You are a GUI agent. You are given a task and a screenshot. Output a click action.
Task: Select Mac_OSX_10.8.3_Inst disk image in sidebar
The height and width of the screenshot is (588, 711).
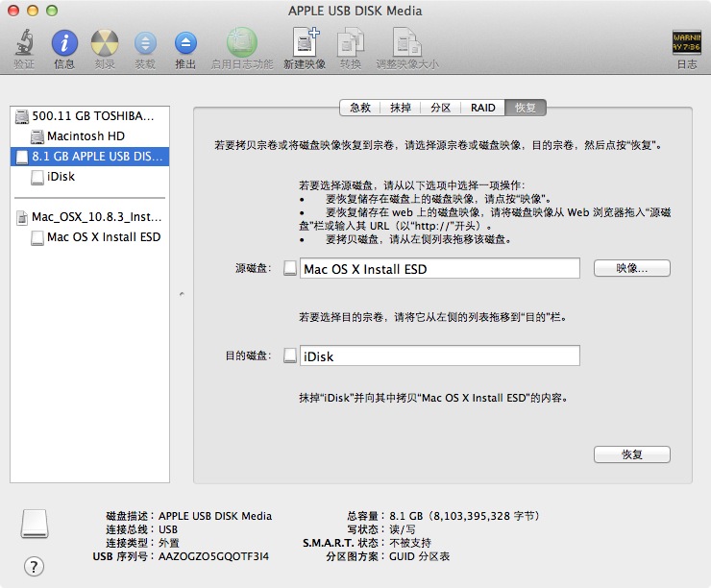pos(89,217)
